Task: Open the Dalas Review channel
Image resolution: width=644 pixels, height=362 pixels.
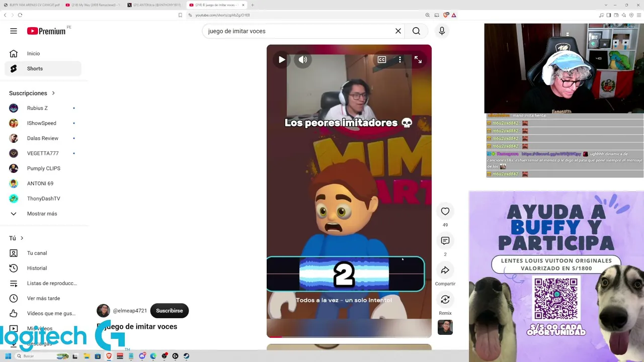Action: (43, 138)
